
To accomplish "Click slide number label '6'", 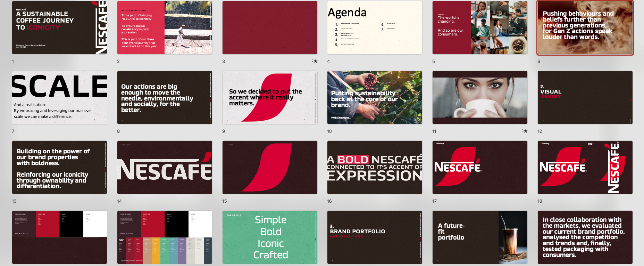I will tap(539, 61).
